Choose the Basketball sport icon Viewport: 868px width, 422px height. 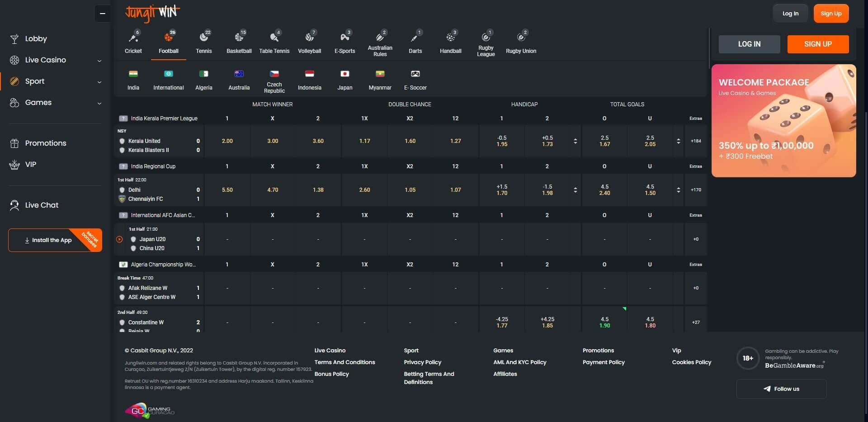tap(239, 38)
